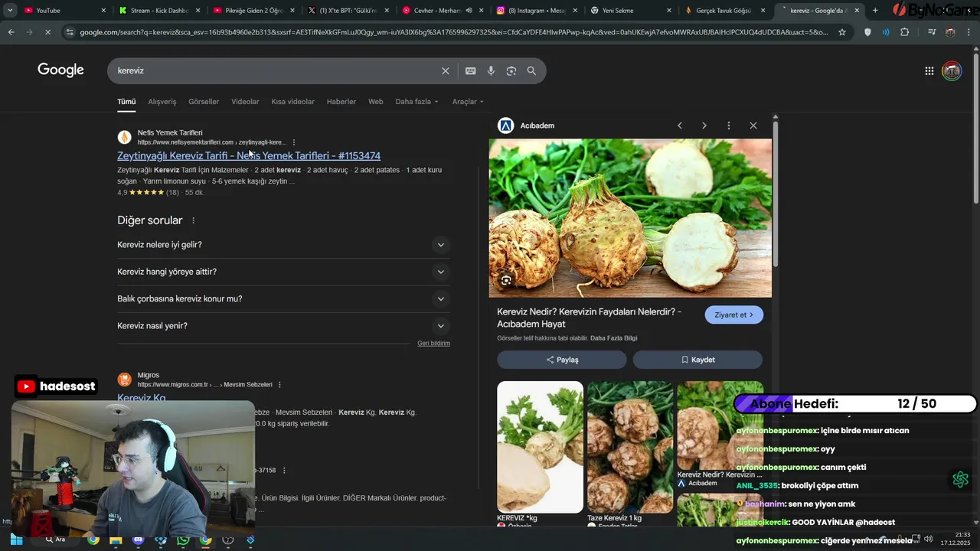Stop loading the page
Viewport: 980px width, 551px height.
coord(47,32)
